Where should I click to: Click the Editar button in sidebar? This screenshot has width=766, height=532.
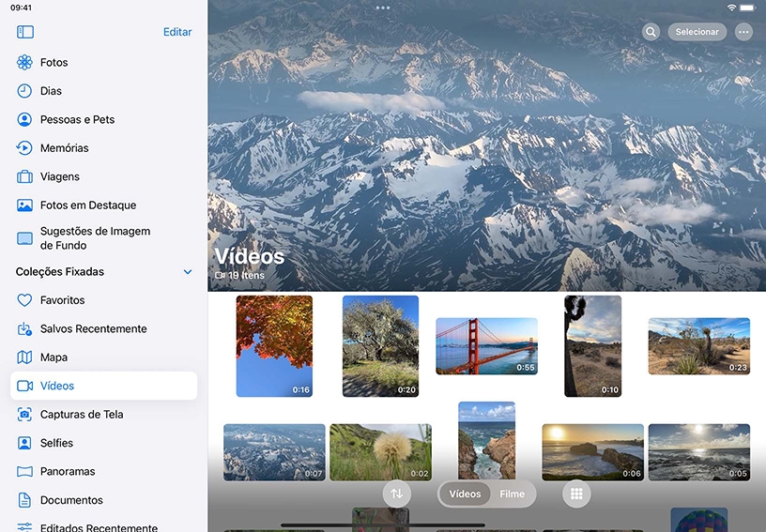tap(177, 32)
